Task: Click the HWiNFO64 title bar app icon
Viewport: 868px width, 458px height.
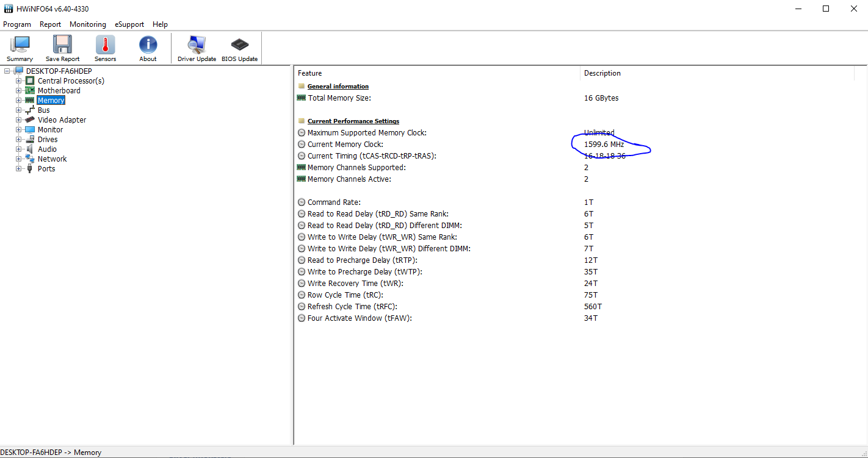Action: click(9, 9)
